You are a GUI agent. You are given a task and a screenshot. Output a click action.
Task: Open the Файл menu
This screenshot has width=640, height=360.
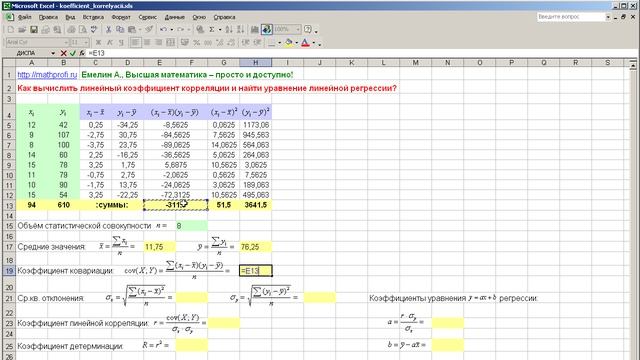(x=24, y=17)
